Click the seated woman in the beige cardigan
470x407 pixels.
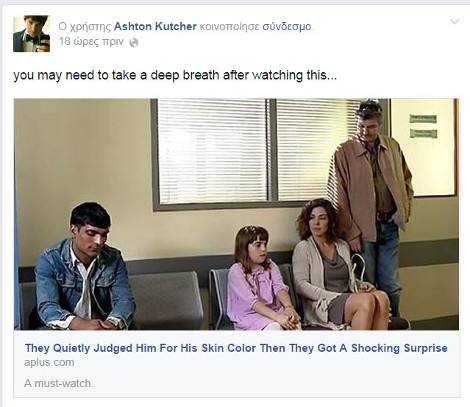click(337, 265)
